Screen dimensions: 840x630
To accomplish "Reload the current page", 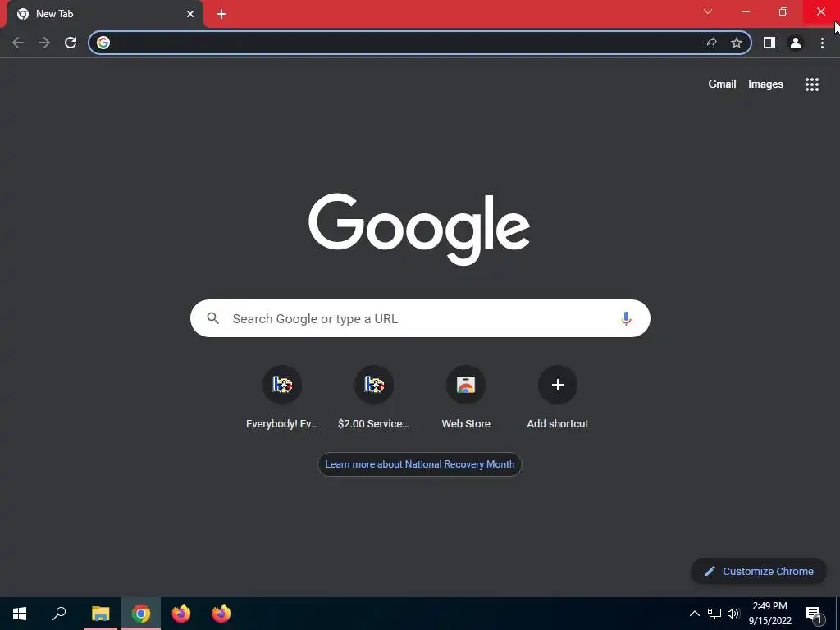I will [71, 43].
